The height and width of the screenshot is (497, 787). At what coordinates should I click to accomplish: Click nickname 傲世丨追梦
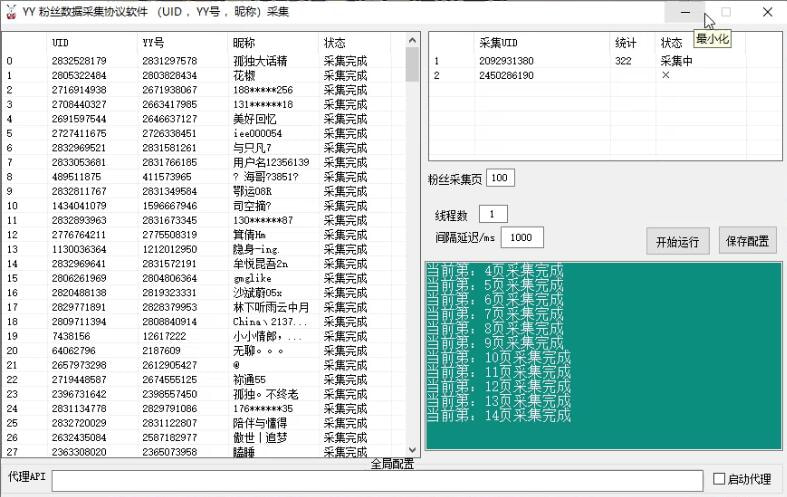[260, 438]
